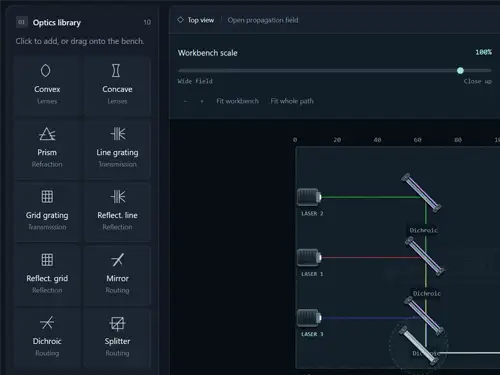Add a Mirror routing element
The image size is (500, 375).
pos(117,275)
